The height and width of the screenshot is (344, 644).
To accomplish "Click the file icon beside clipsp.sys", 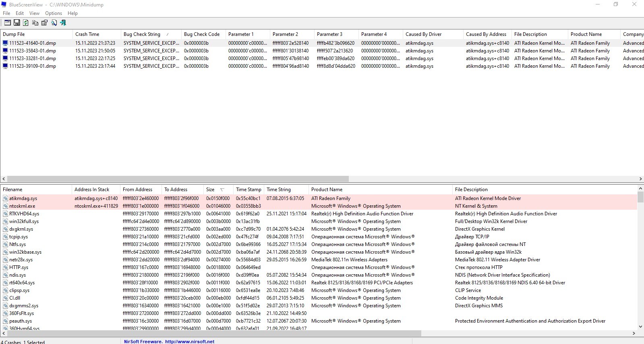I will 6,290.
